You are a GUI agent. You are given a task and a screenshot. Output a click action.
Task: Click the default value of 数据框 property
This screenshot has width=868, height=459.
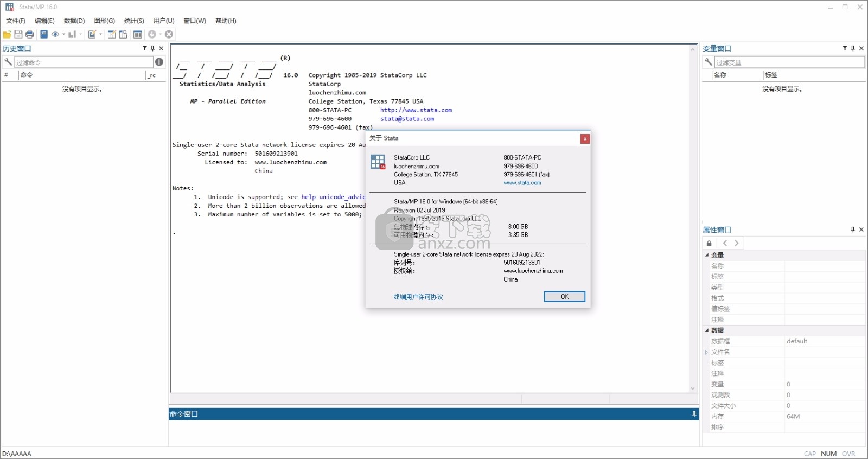797,341
